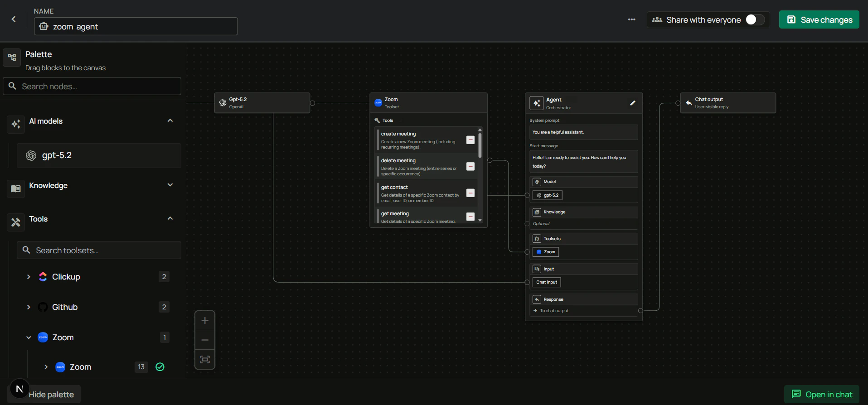Click the Chat input chip
The width and height of the screenshot is (868, 405).
(x=547, y=282)
